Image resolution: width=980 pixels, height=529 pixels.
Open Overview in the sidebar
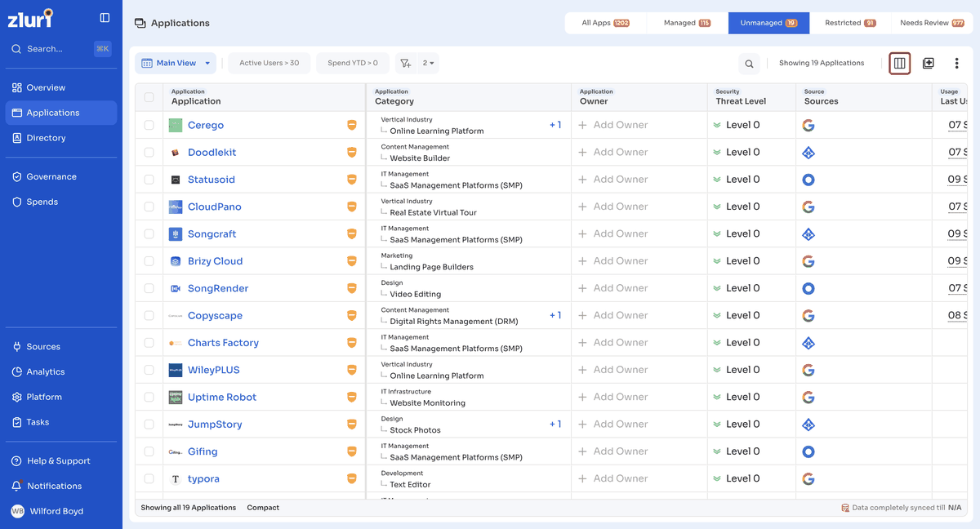tap(61, 87)
